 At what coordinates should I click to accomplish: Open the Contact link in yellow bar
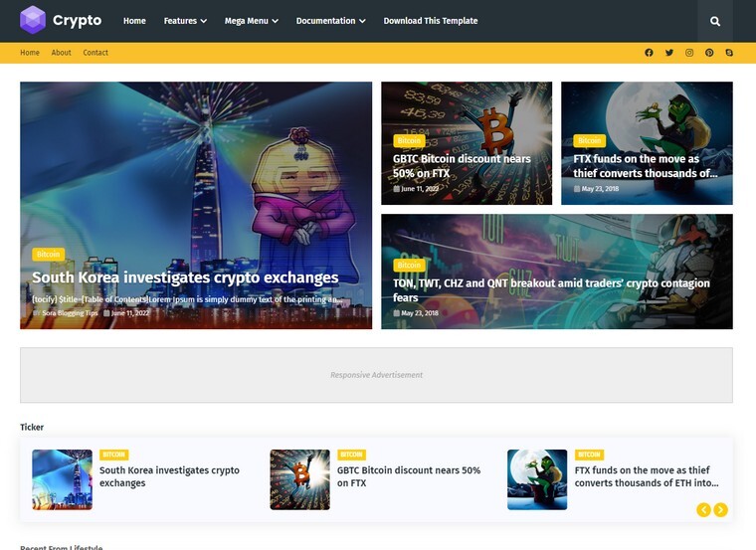tap(95, 53)
